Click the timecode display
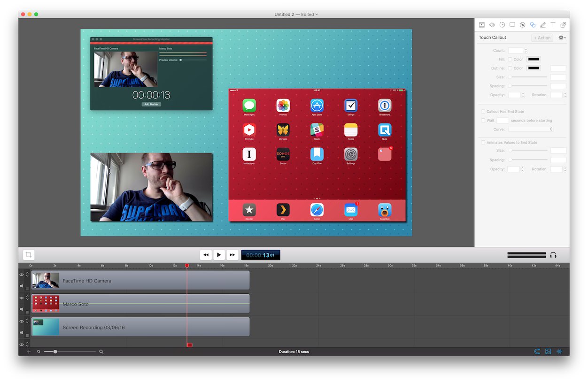The height and width of the screenshot is (382, 588). tap(261, 255)
